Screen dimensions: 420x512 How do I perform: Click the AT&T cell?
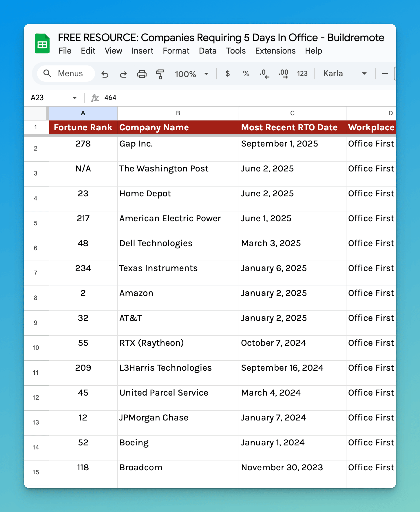click(x=178, y=323)
